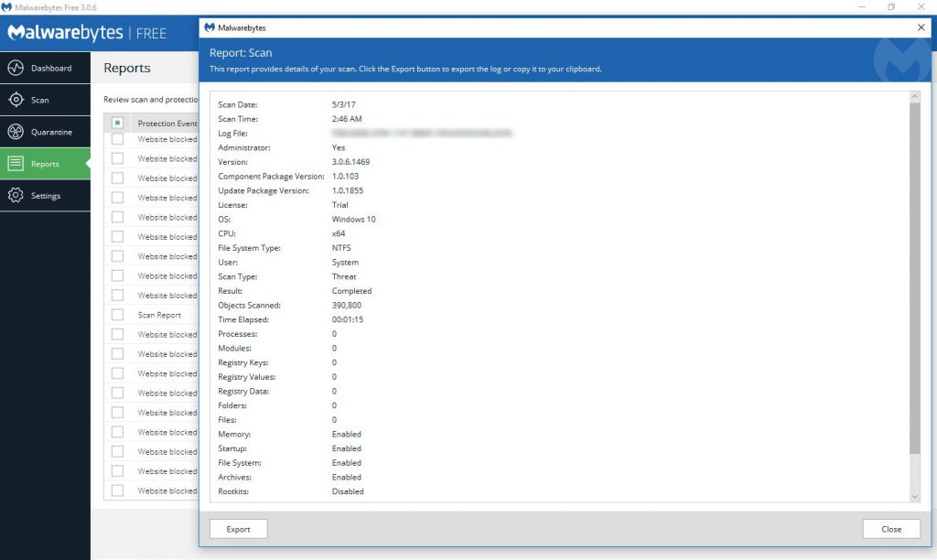The width and height of the screenshot is (937, 560).
Task: Close the Report: Scan dialog with X
Action: coord(921,28)
